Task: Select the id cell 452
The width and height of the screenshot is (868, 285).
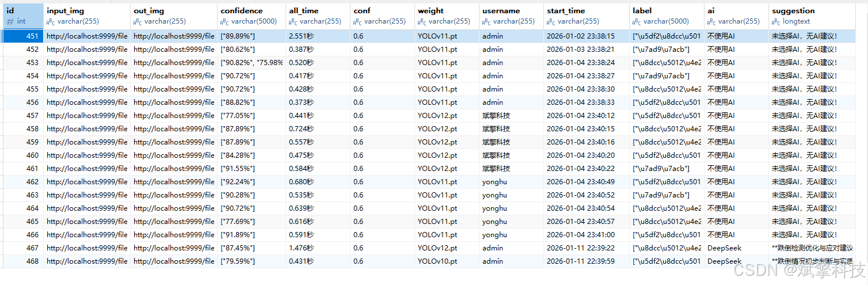Action: tap(23, 49)
